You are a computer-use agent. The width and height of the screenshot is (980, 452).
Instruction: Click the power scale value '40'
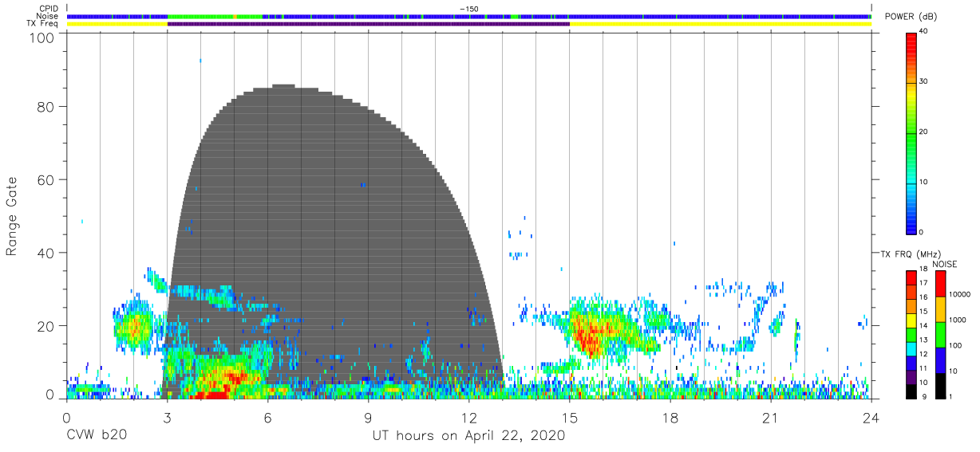[924, 32]
